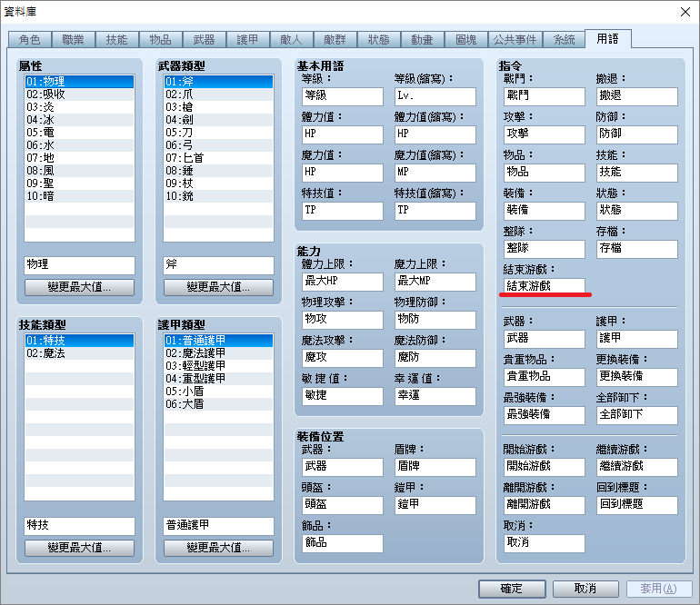
Task: Edit the 物理攻擊 field 物攻
Action: [343, 320]
